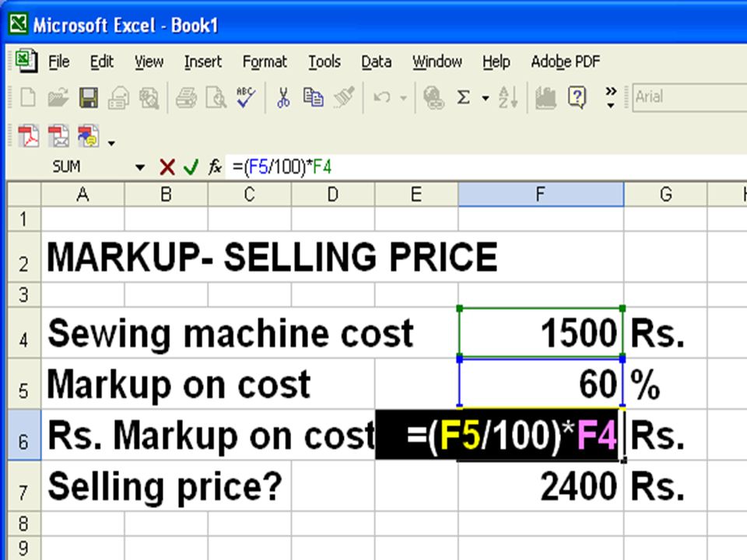The width and height of the screenshot is (747, 560).
Task: Select column F header
Action: pos(541,194)
